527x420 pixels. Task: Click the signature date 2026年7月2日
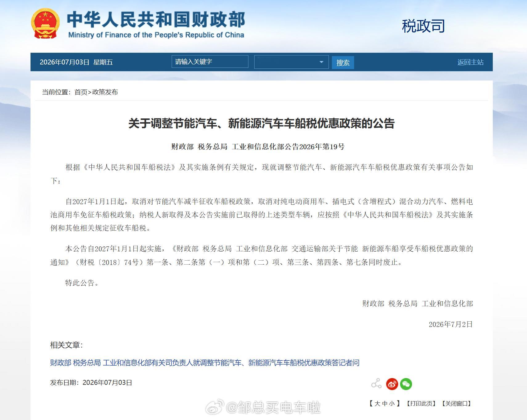[x=451, y=324]
